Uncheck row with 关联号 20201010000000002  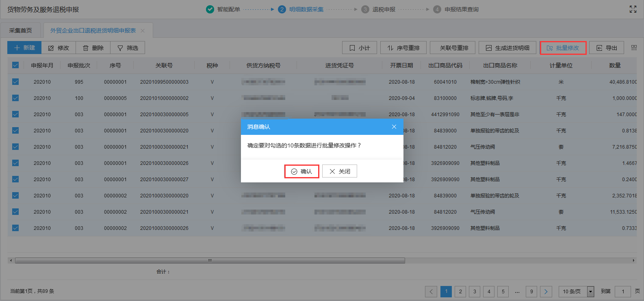[x=15, y=98]
